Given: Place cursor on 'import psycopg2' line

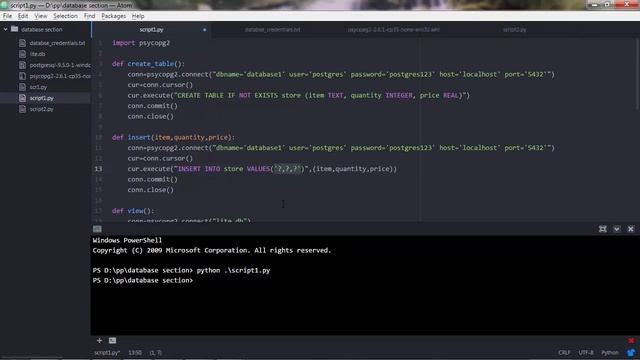Looking at the screenshot, I should pyautogui.click(x=141, y=43).
